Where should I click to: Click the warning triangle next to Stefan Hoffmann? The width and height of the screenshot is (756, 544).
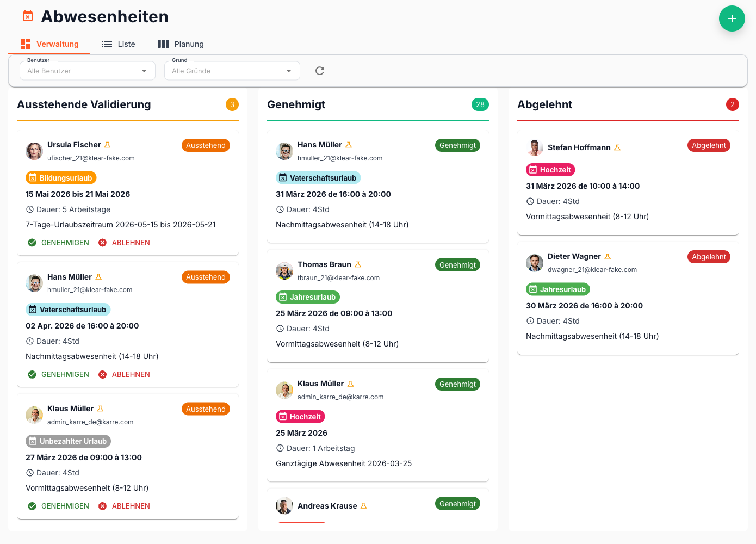[616, 147]
